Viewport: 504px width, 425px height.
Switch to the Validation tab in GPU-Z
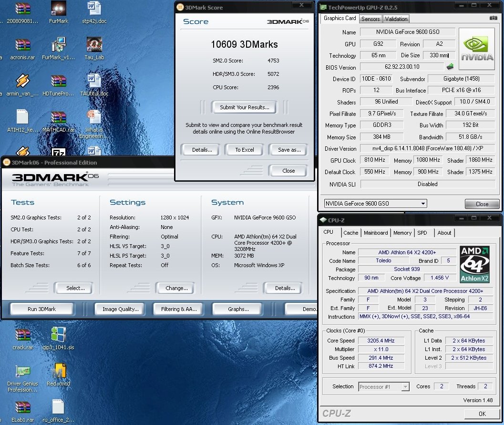point(396,19)
